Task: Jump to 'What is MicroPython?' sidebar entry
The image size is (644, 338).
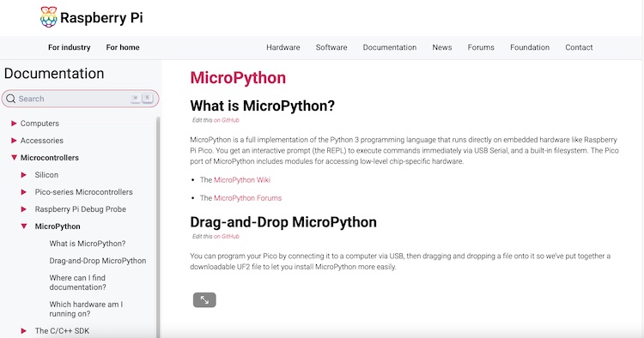Action: click(x=88, y=244)
